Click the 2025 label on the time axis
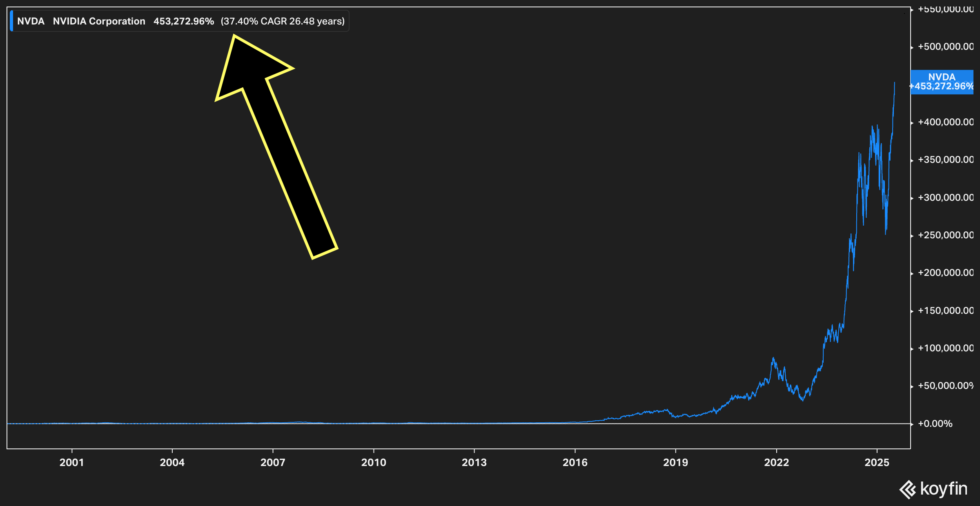The image size is (980, 506). pos(877,462)
